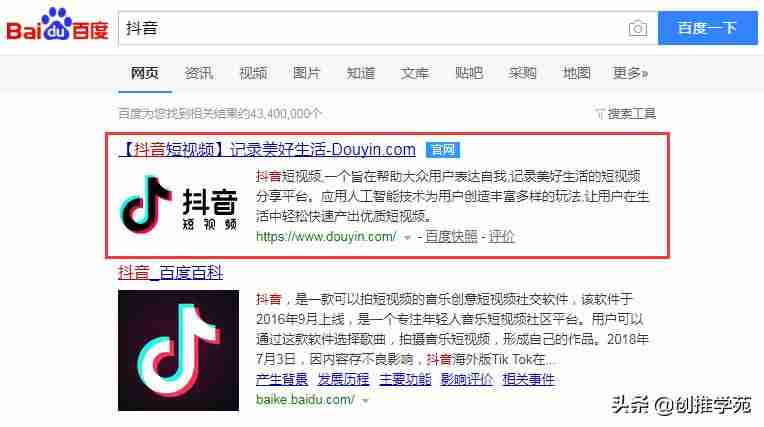Viewport: 764px width, 427px height.
Task: Click the funnel icon beside 搜索工具
Action: tap(600, 114)
